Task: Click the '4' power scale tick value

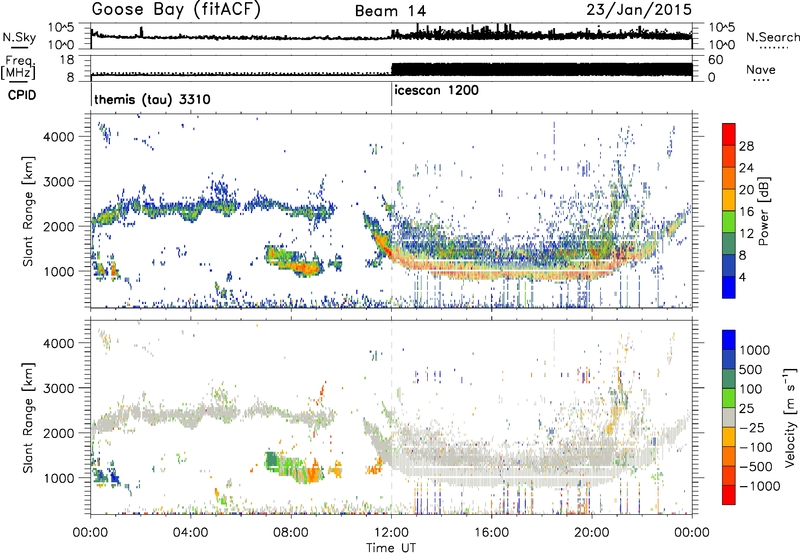Action: pos(742,277)
